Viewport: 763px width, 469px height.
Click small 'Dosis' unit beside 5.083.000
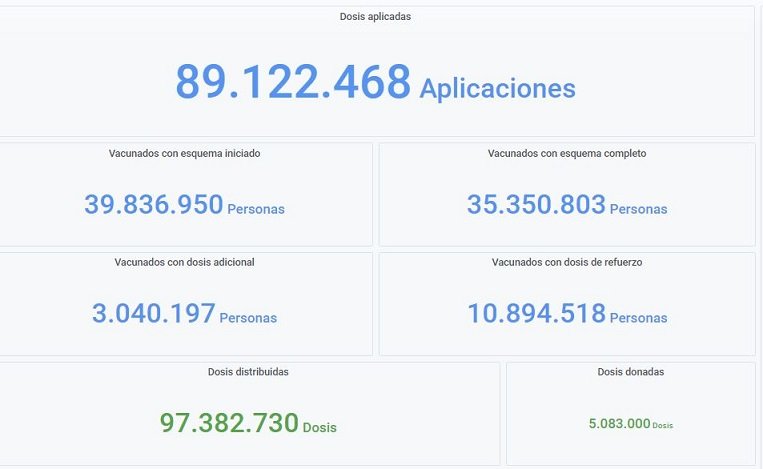663,426
